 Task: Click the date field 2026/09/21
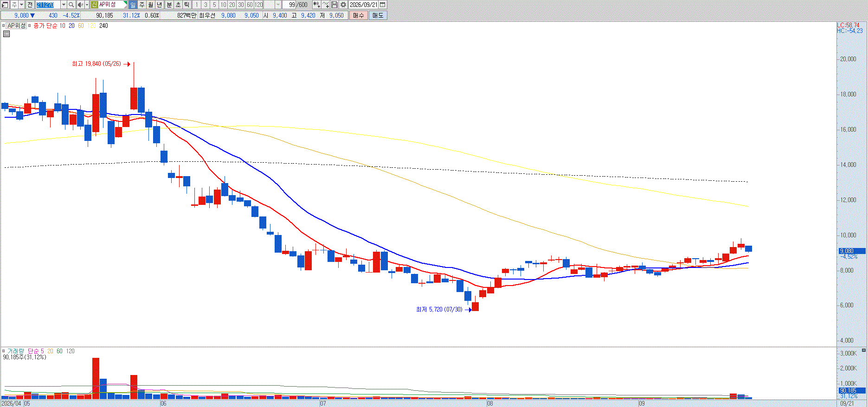tap(364, 5)
